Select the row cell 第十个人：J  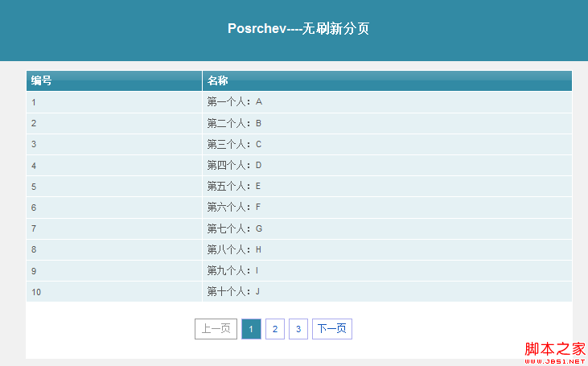235,291
